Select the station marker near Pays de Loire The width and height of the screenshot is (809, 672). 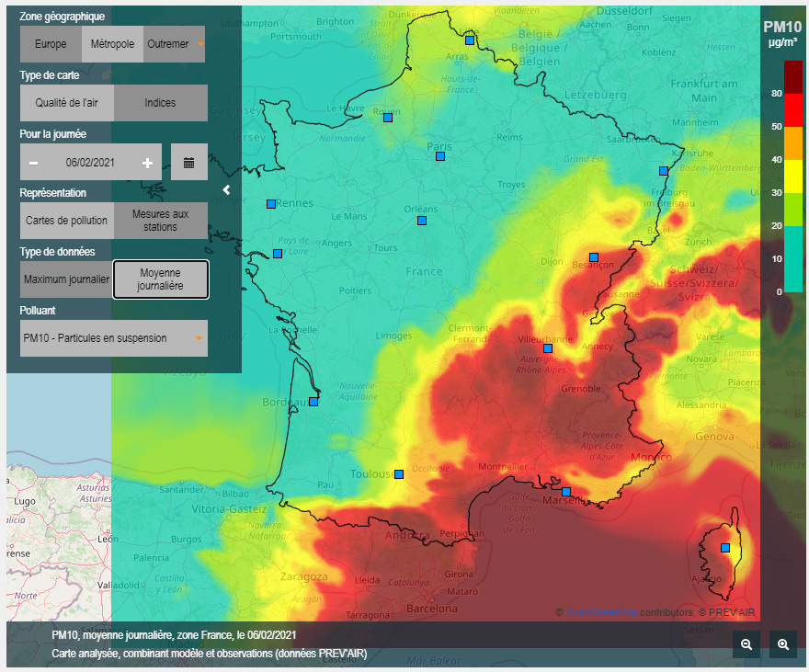pyautogui.click(x=278, y=254)
